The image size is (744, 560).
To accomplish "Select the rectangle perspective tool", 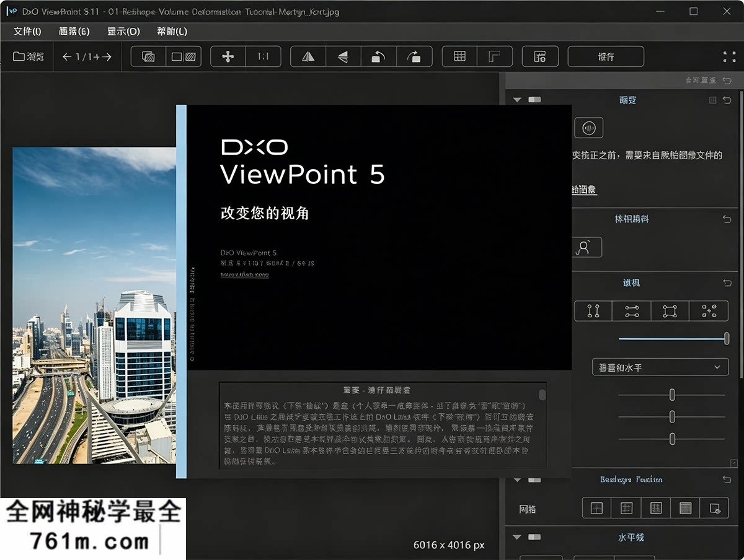I will coord(670,311).
